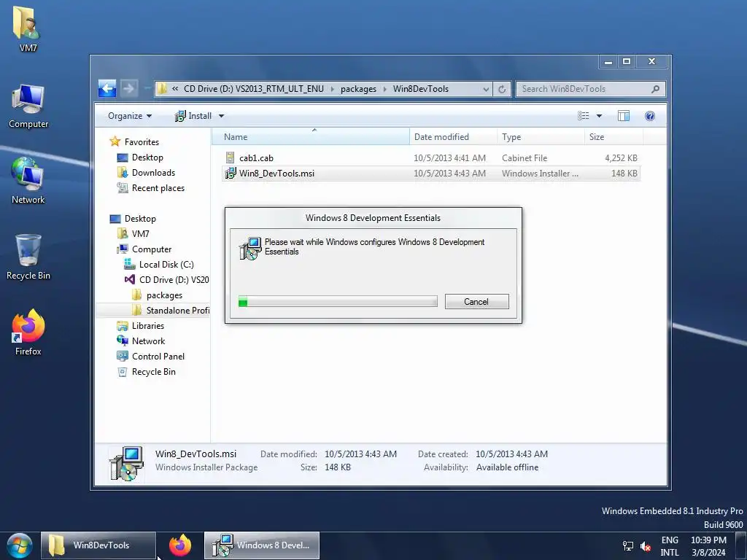Click the packages breadcrumb segment
The height and width of the screenshot is (560, 747).
point(358,89)
